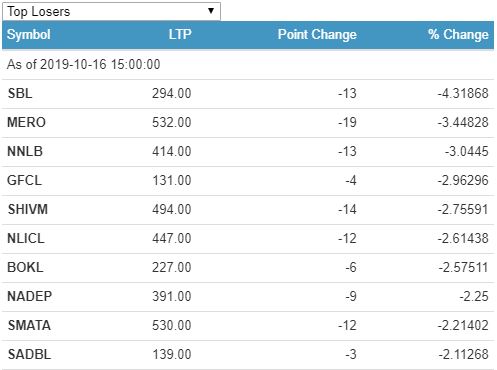Select the MERO percent change -3.44828
Image resolution: width=497 pixels, height=370 pixels.
click(x=463, y=122)
